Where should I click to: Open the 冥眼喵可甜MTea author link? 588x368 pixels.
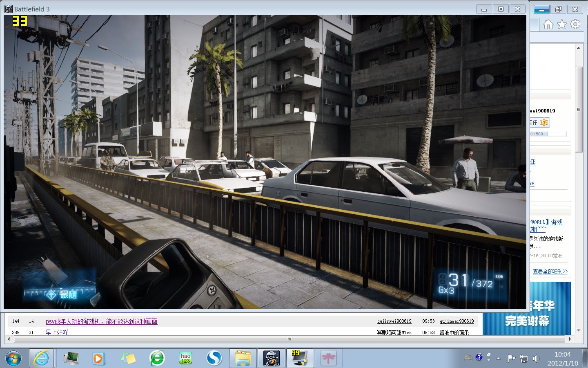tap(394, 332)
